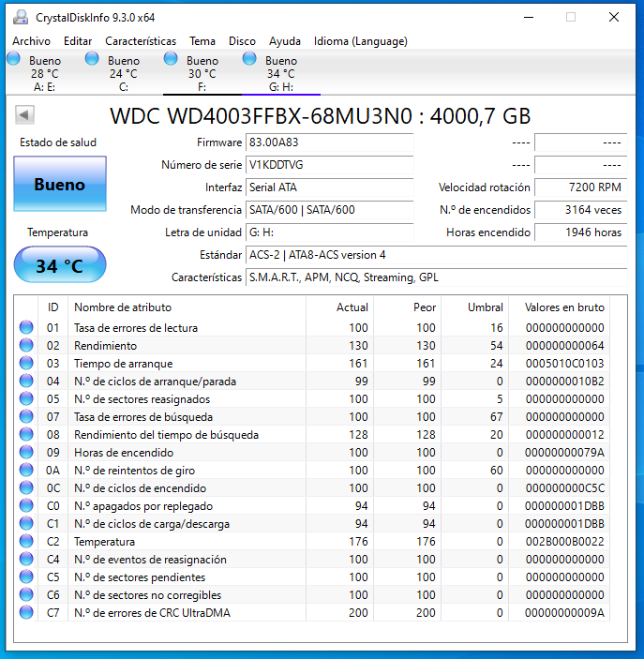Click status orb of sectores reasignados row

[x=26, y=398]
